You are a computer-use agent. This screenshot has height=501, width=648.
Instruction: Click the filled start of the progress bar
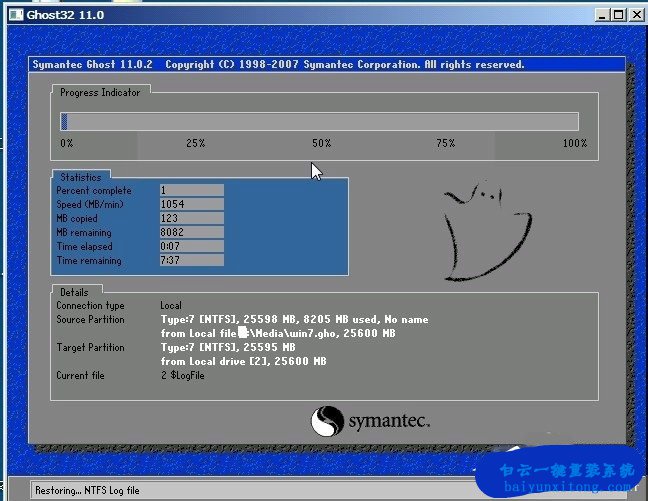point(64,121)
